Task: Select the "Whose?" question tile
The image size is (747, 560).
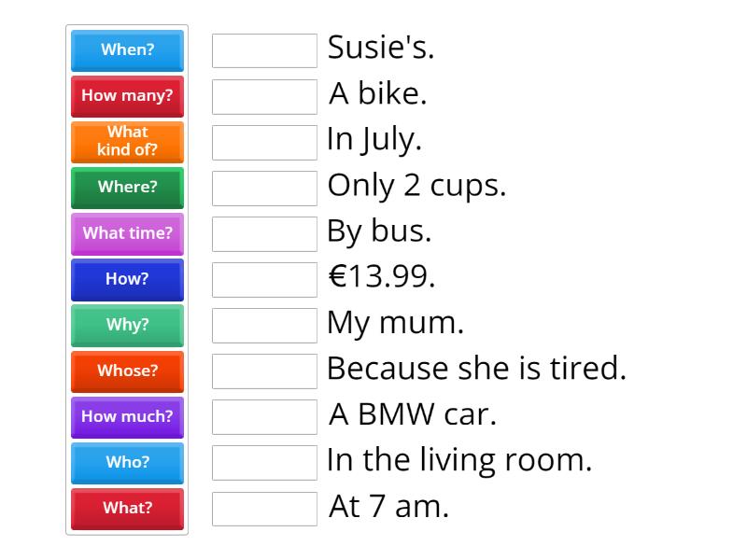Action: click(x=127, y=371)
